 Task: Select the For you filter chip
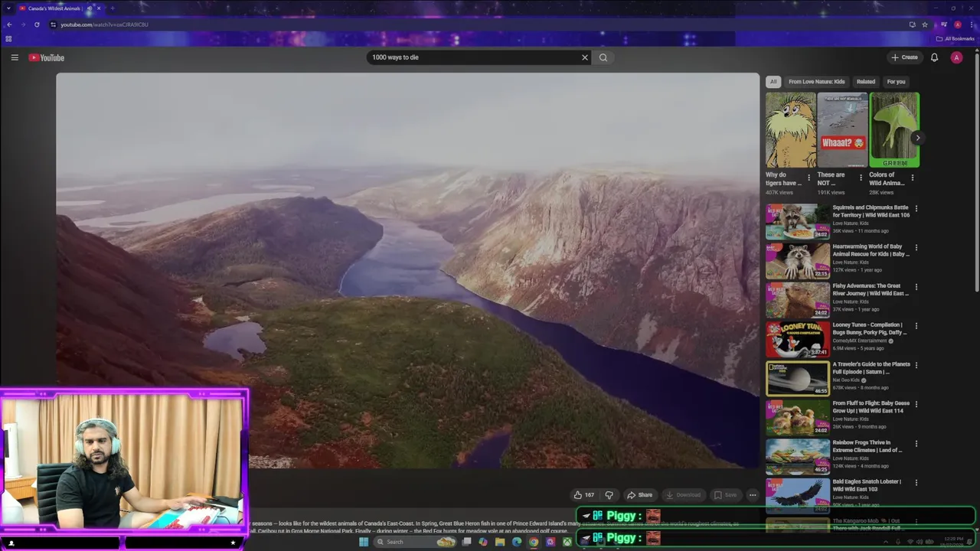point(896,81)
